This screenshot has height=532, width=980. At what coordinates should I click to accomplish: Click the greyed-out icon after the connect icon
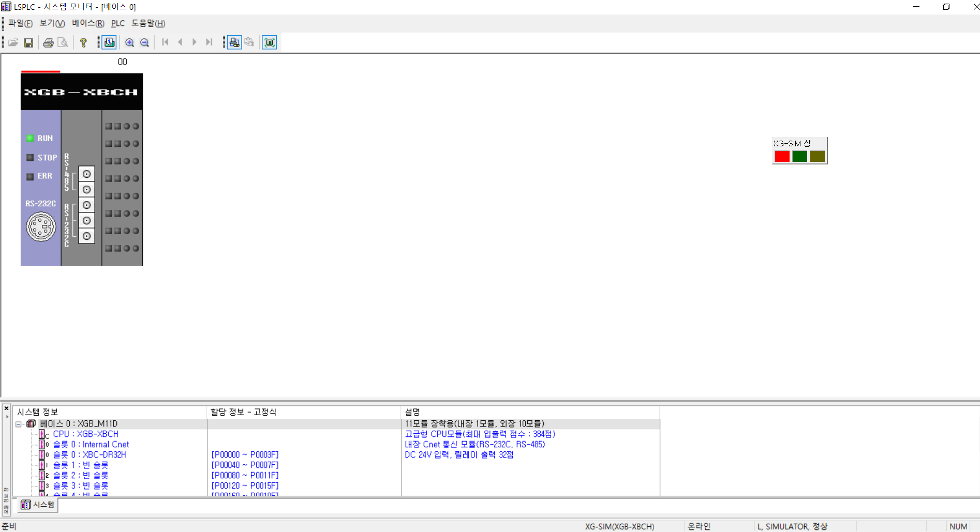click(249, 42)
